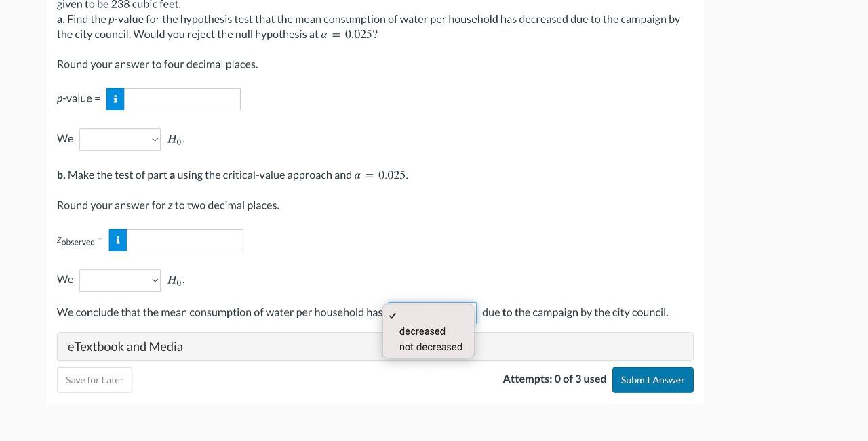Viewport: 868px width, 441px height.
Task: Click the Submit Answer button
Action: pos(652,379)
